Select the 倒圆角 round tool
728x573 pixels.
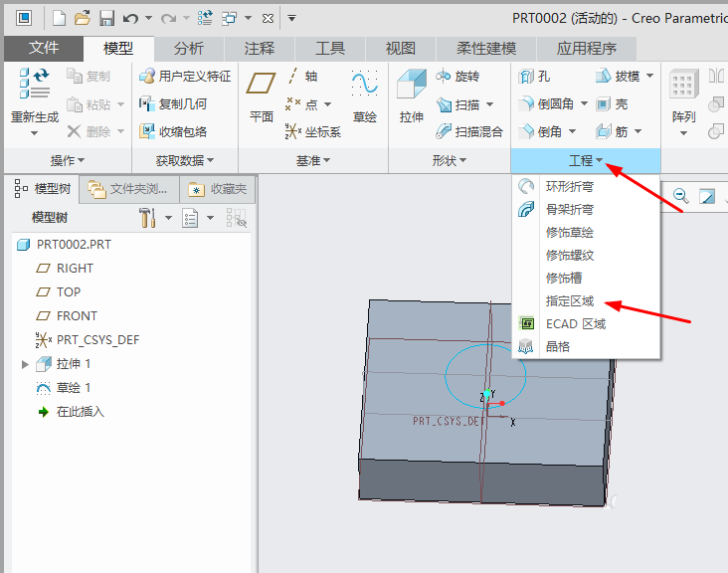[546, 104]
